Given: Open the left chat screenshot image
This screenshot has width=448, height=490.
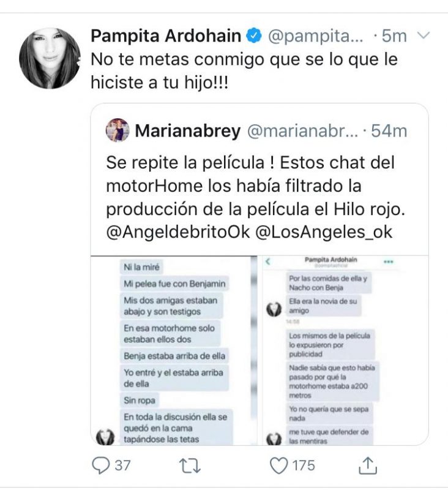Looking at the screenshot, I should coord(172,350).
